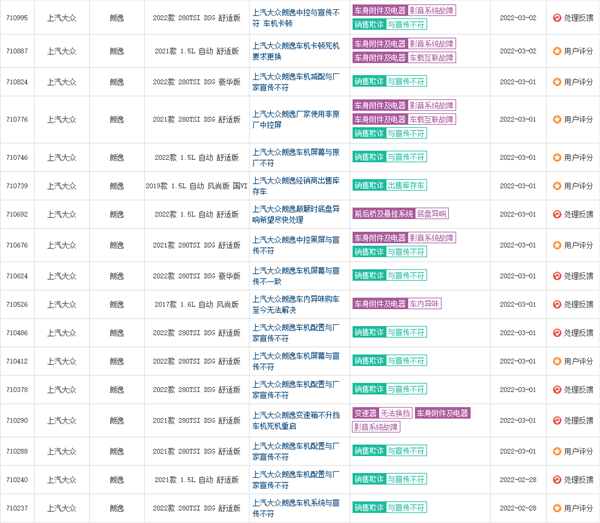This screenshot has height=523, width=600.
Task: Open complaint titled 车机减配与厂家宣传不符
Action: point(296,82)
